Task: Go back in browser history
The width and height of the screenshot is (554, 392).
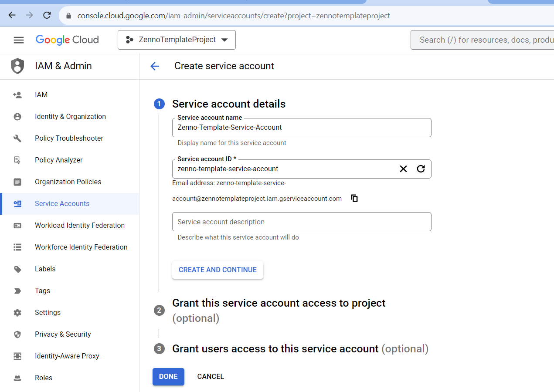Action: point(12,15)
